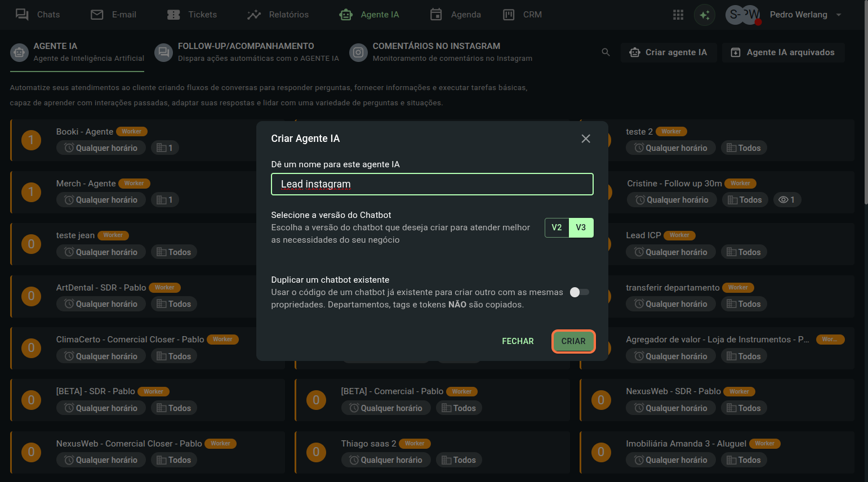The width and height of the screenshot is (868, 482).
Task: Open Agente IA arquivados list
Action: pyautogui.click(x=783, y=52)
